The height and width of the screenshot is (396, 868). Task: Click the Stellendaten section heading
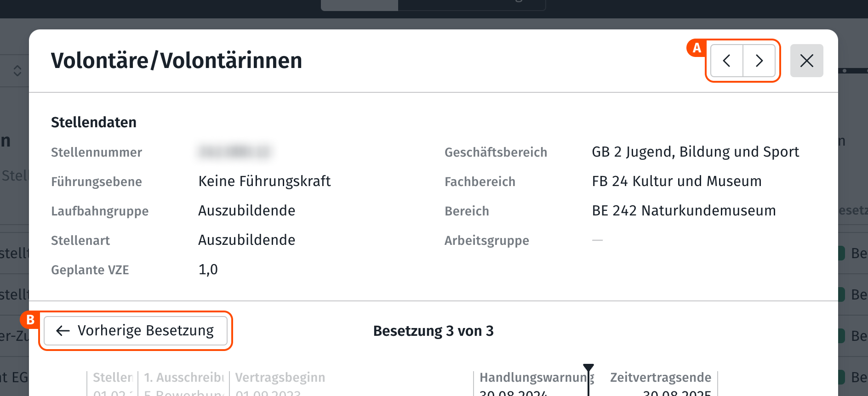pos(94,123)
